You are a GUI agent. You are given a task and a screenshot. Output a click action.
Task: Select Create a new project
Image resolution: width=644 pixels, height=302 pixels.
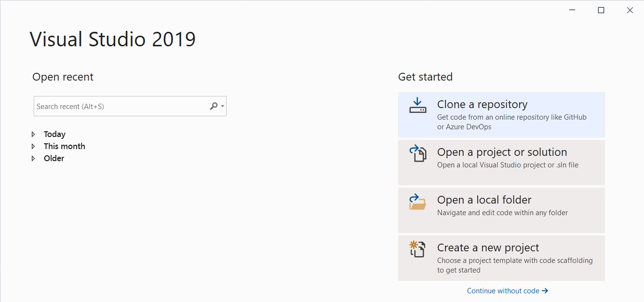pos(501,258)
